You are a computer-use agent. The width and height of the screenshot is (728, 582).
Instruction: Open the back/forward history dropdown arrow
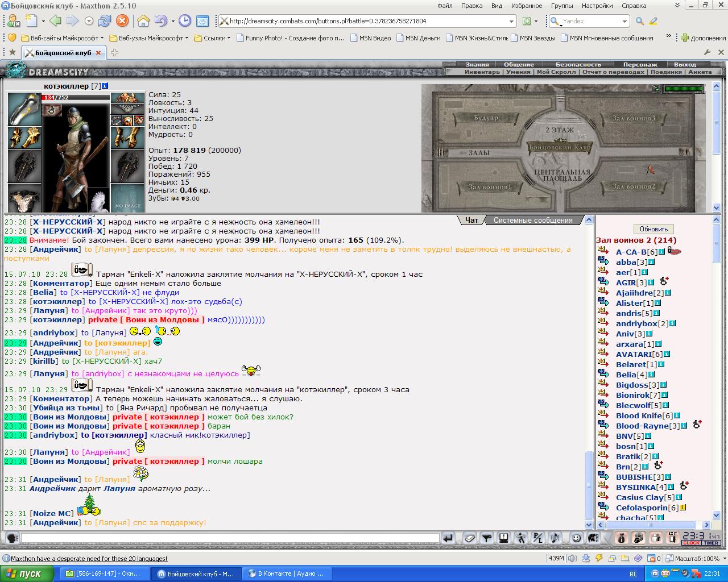89,21
